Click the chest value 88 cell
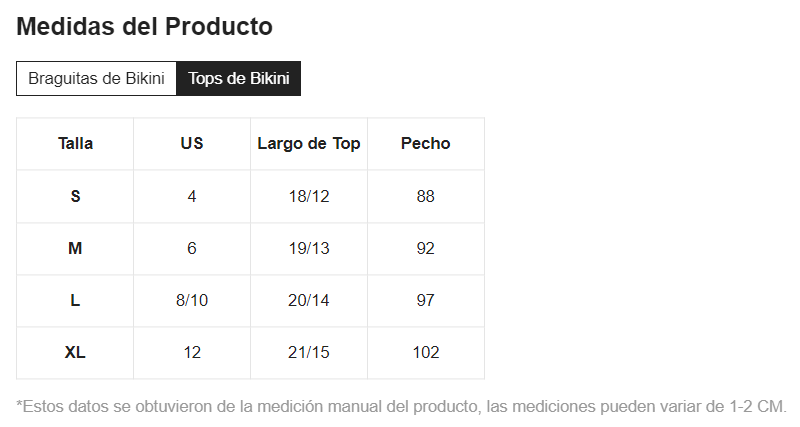The image size is (800, 427). pyautogui.click(x=426, y=196)
